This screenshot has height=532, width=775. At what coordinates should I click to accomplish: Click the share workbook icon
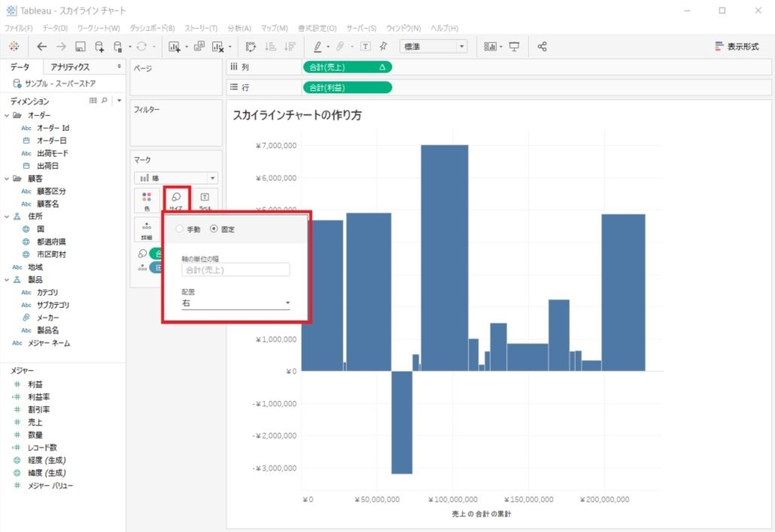click(x=542, y=46)
